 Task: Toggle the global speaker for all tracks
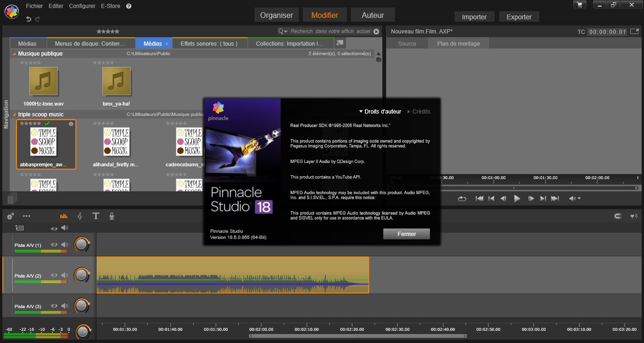[64, 228]
